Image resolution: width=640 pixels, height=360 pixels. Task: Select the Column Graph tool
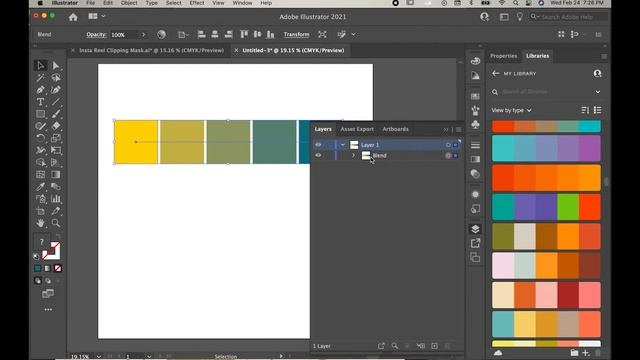point(56,199)
